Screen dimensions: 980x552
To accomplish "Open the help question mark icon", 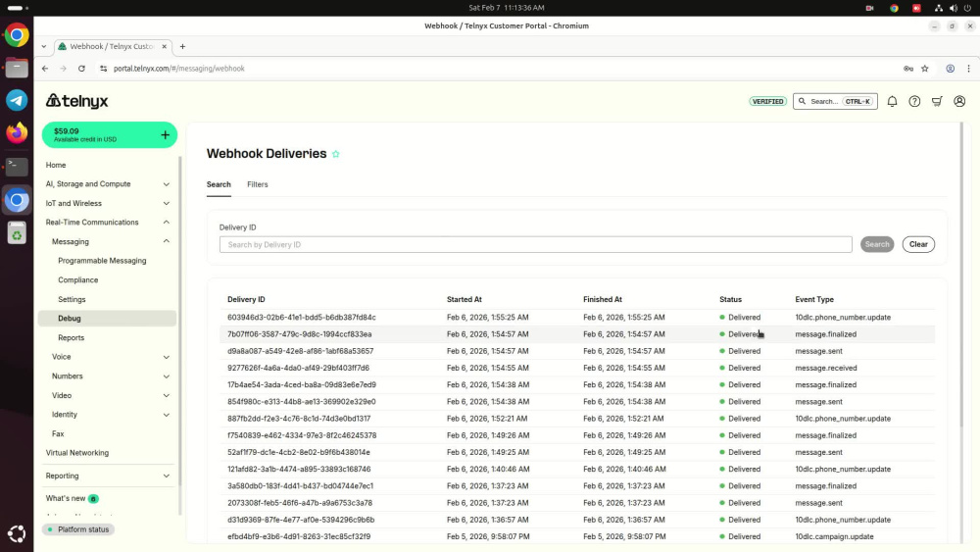I will [914, 101].
